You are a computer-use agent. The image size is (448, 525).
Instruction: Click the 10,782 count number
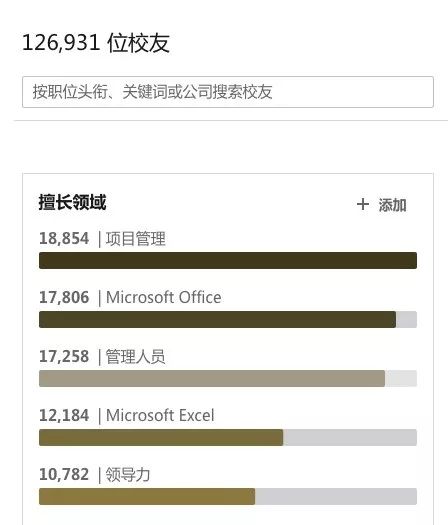(x=64, y=474)
